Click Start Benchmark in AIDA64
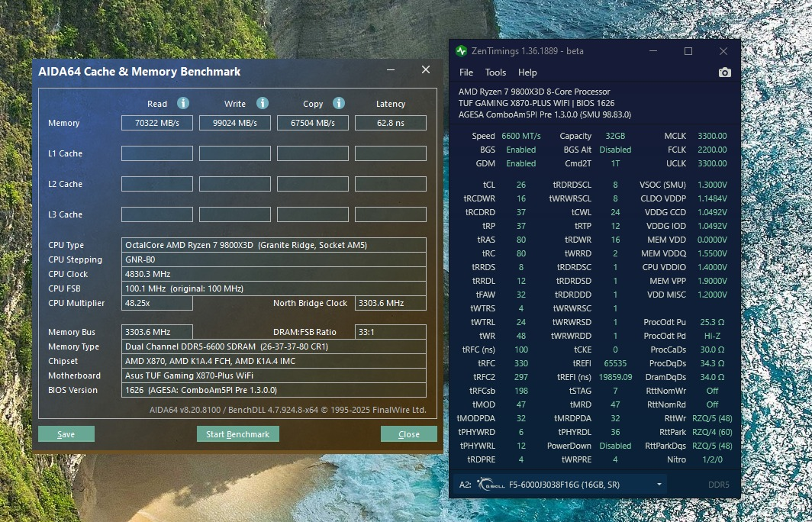This screenshot has height=522, width=812. point(237,434)
